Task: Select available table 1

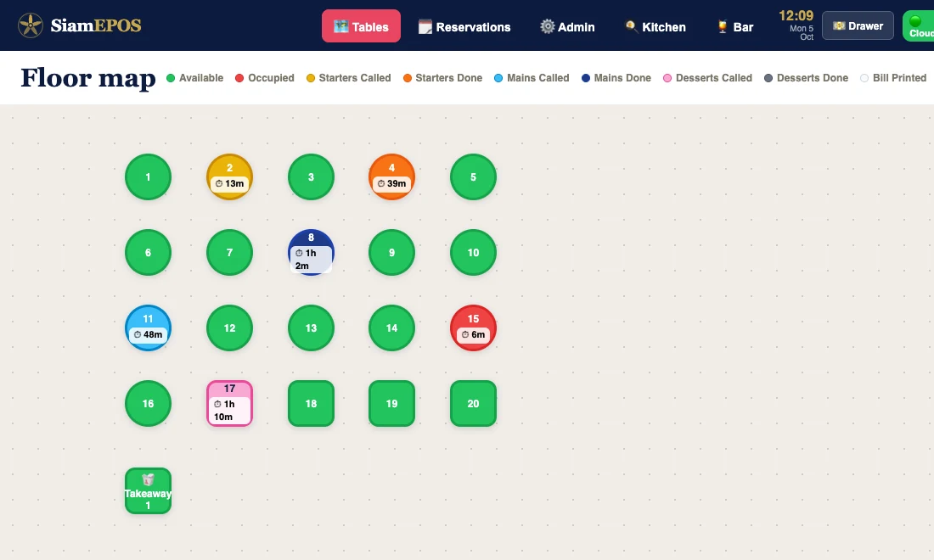Action: pos(149,176)
